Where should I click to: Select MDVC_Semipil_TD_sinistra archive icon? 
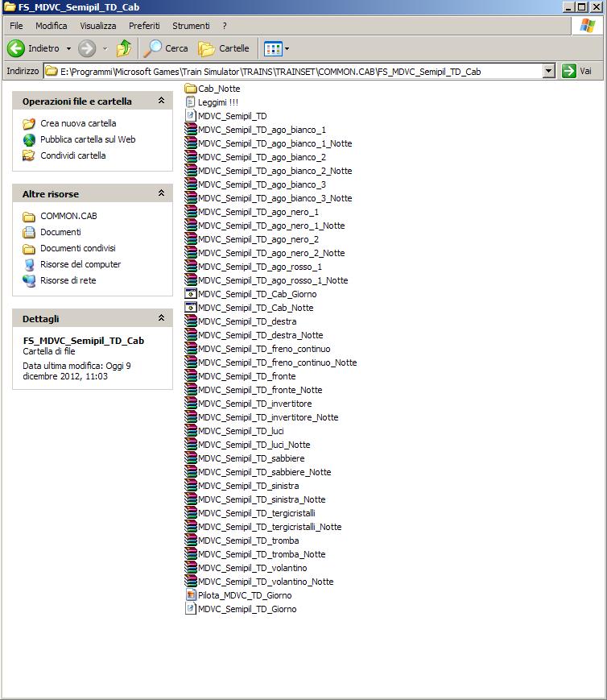click(x=191, y=486)
